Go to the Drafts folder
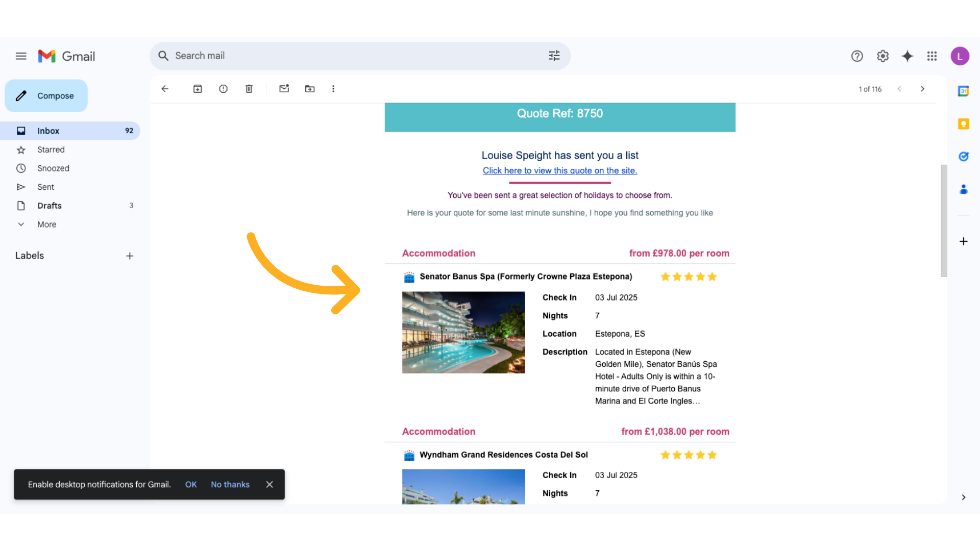 pyautogui.click(x=50, y=206)
